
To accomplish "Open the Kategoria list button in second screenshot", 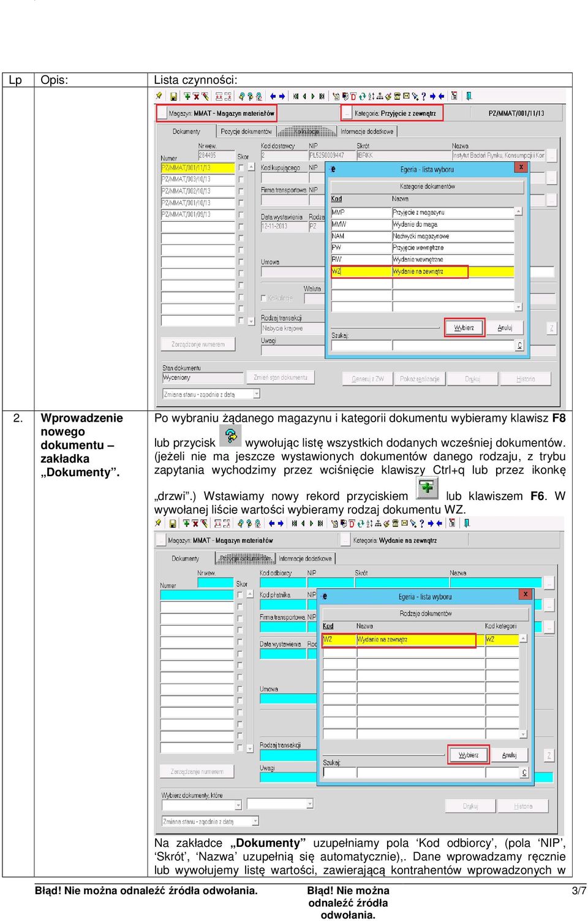I will pyautogui.click(x=345, y=540).
